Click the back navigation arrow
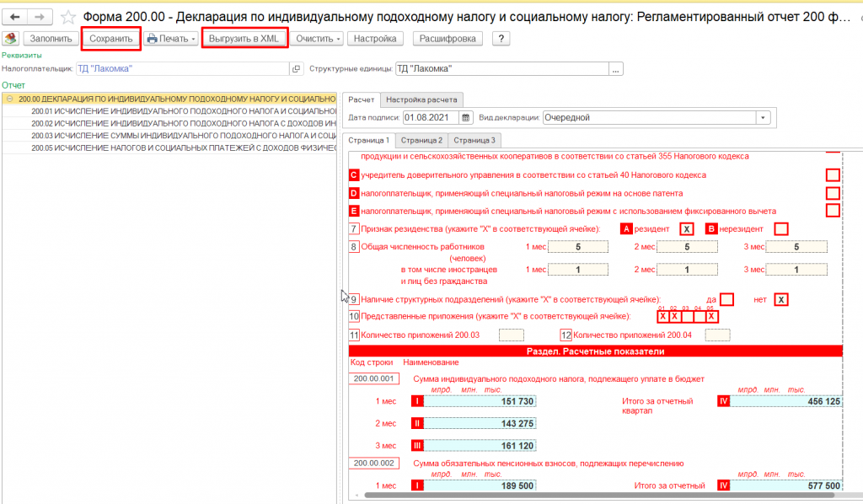Viewport: 863px width, 504px height. tap(15, 17)
